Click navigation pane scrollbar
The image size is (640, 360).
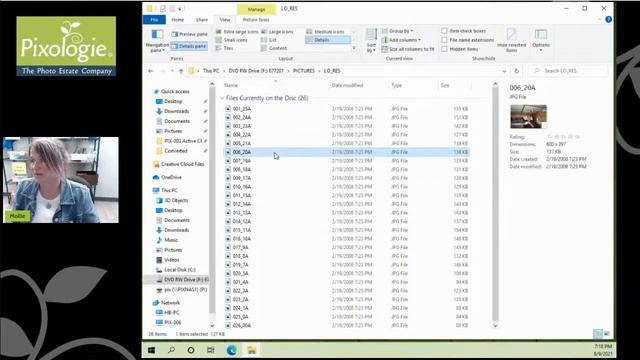(x=212, y=200)
